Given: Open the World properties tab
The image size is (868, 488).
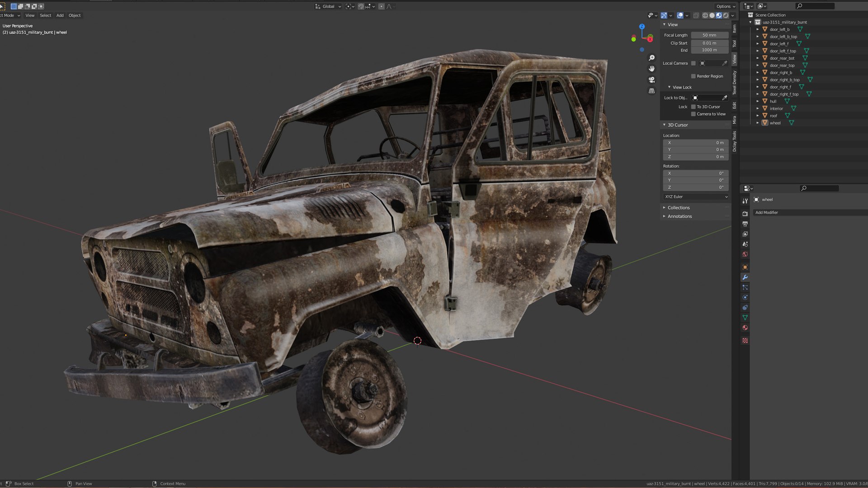Looking at the screenshot, I should coord(745,254).
